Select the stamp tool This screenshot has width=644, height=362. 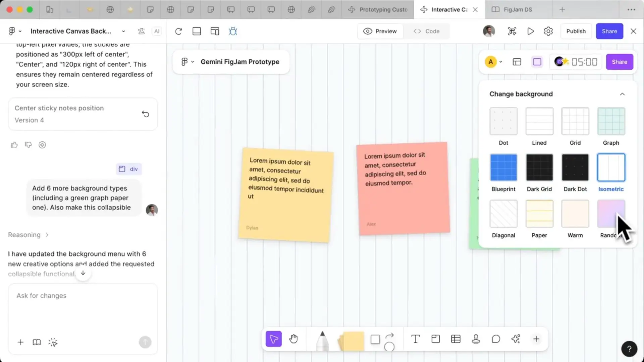tap(476, 339)
